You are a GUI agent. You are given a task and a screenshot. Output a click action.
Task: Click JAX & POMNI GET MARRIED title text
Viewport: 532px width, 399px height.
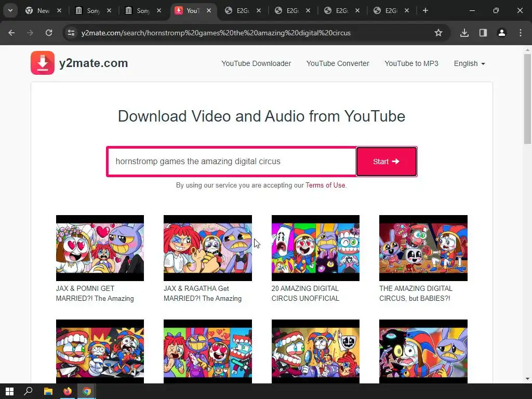(95, 294)
